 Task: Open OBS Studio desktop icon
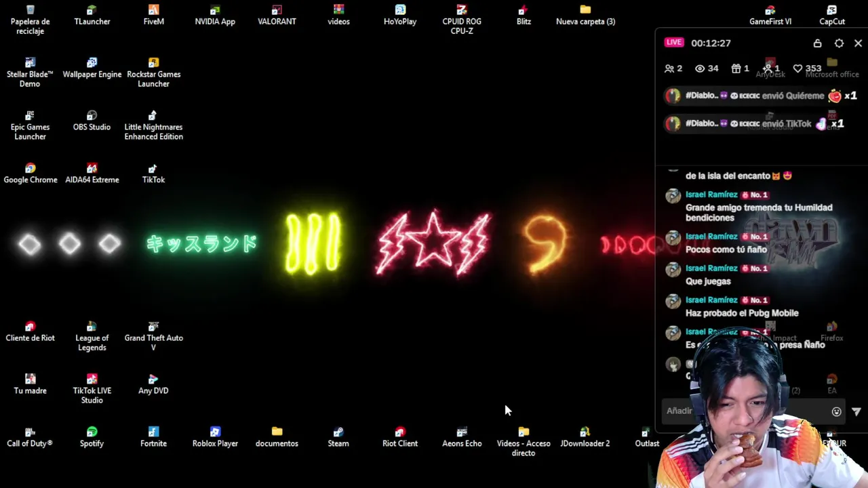(92, 121)
